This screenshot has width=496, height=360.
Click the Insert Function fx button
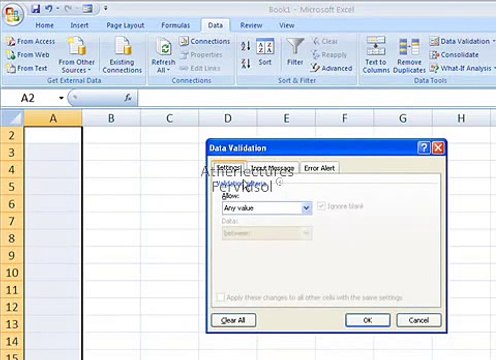pyautogui.click(x=128, y=98)
